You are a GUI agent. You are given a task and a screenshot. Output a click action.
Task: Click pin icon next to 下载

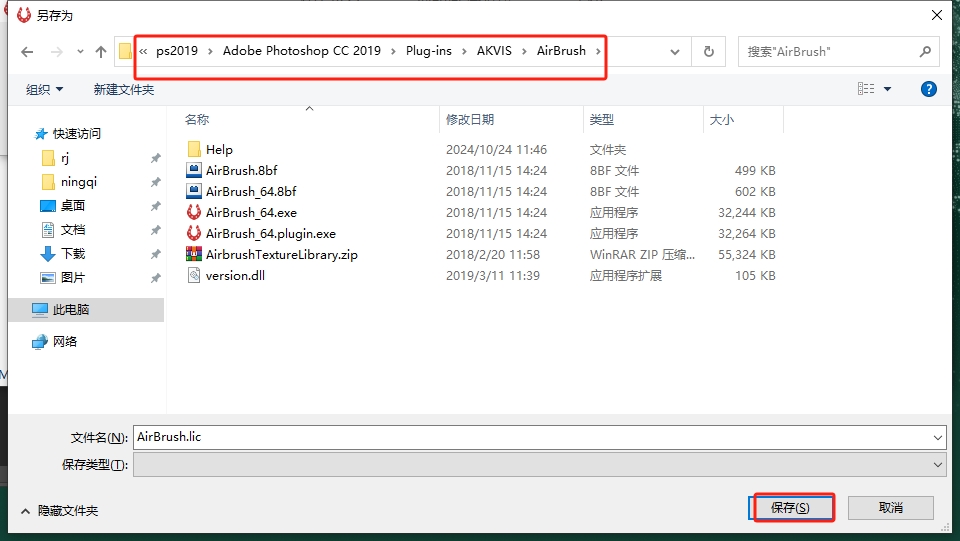156,254
